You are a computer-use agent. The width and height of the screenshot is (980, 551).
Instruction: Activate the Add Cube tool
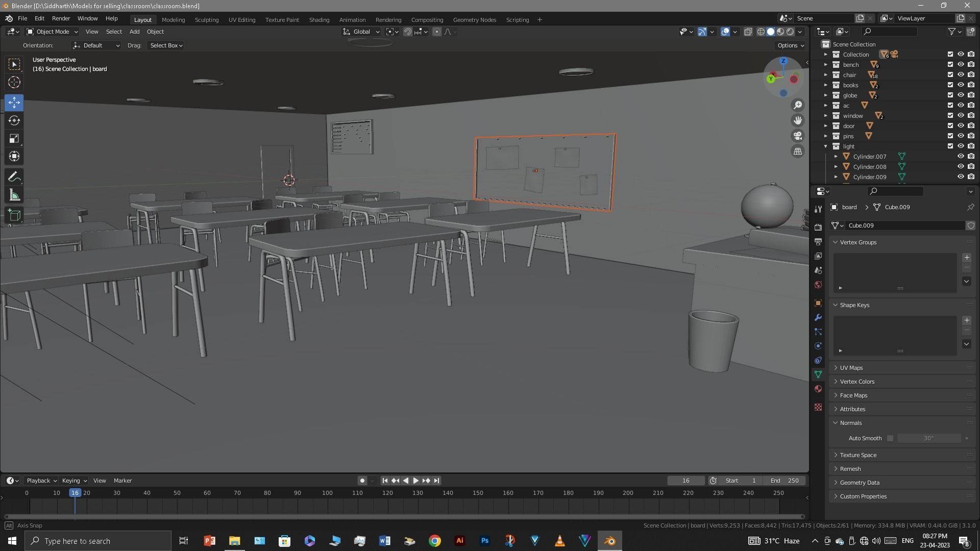coord(14,215)
